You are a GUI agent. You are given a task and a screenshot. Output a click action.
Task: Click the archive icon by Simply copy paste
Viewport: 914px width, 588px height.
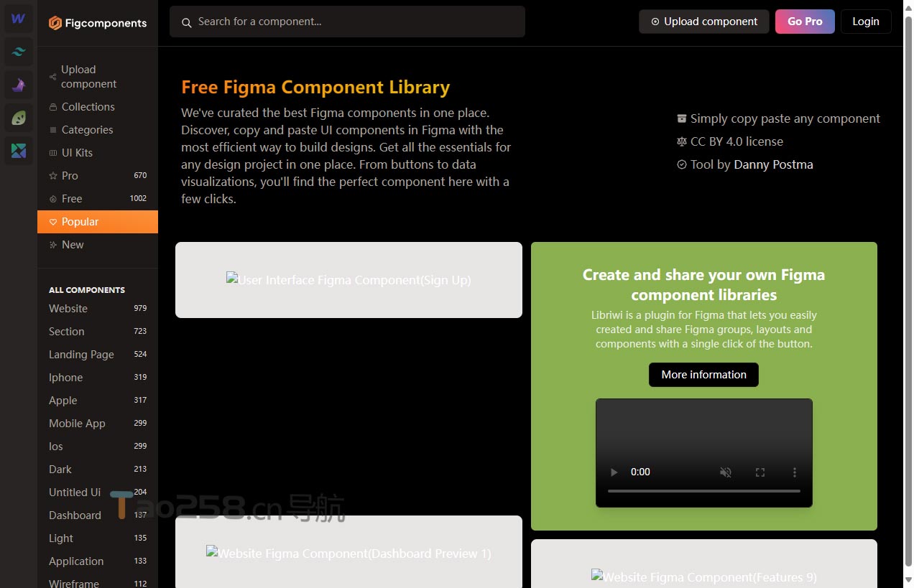coord(682,118)
